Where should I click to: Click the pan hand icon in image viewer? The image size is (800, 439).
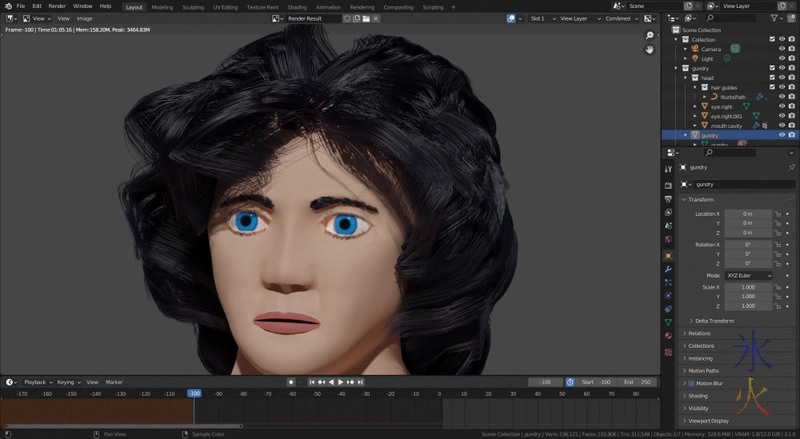click(x=649, y=49)
